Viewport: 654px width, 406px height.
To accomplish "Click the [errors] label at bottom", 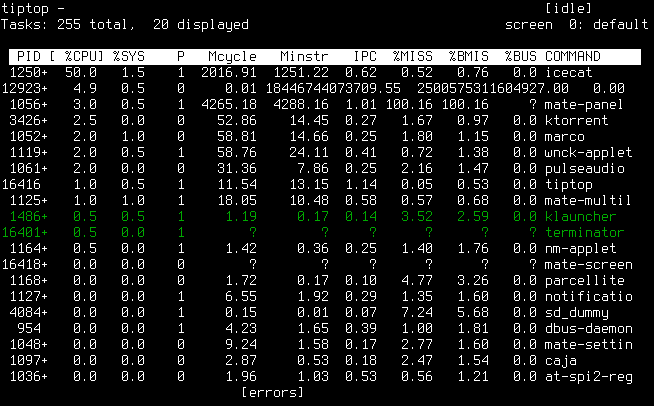I will [272, 393].
